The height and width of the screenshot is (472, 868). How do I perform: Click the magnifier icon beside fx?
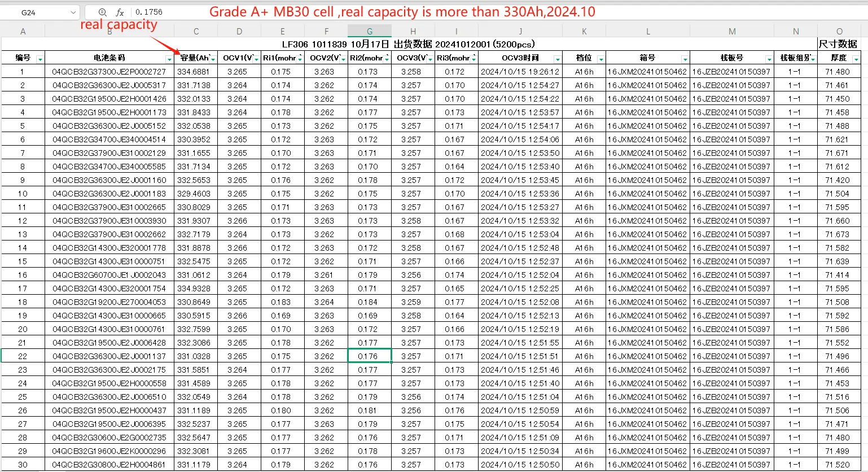click(102, 12)
